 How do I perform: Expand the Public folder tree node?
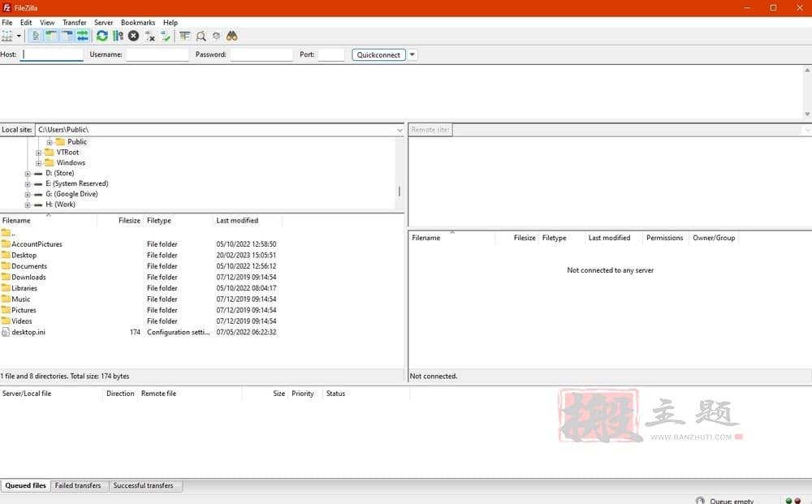pos(50,142)
